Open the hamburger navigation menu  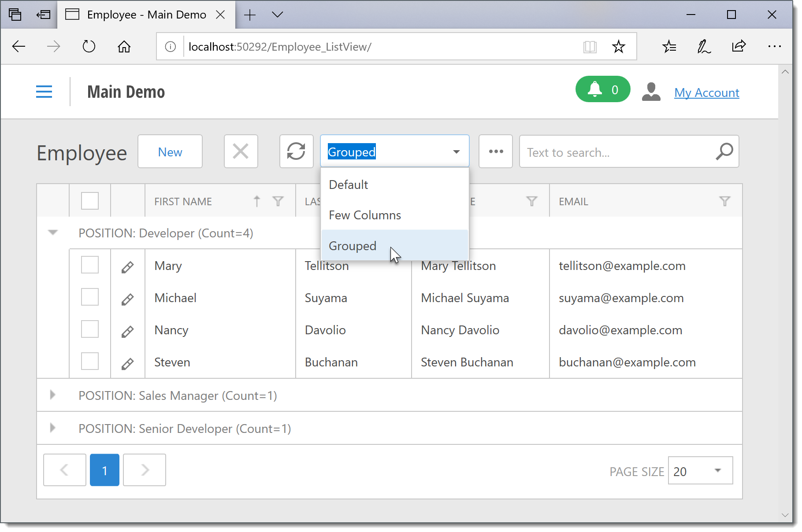coord(44,92)
